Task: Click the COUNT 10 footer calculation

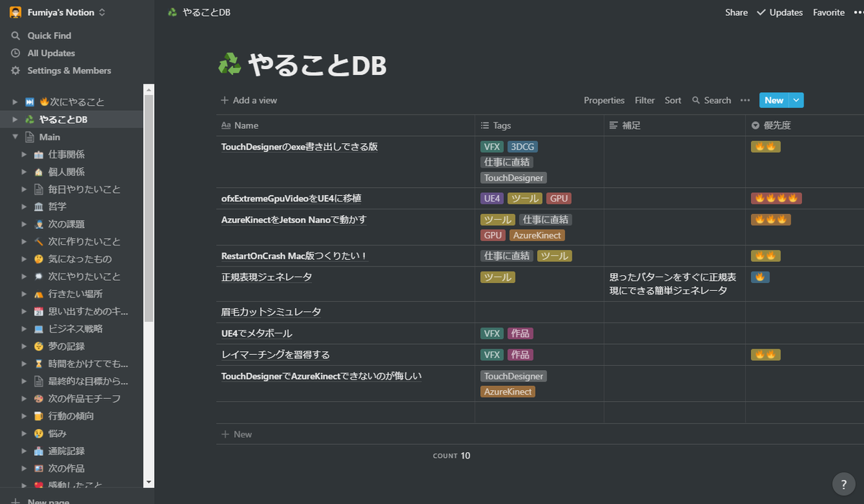Action: pos(451,456)
